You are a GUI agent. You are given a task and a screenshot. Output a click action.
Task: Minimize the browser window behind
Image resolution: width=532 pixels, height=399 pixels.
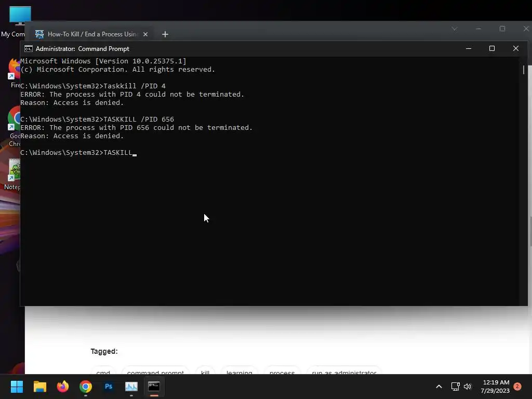pyautogui.click(x=478, y=29)
